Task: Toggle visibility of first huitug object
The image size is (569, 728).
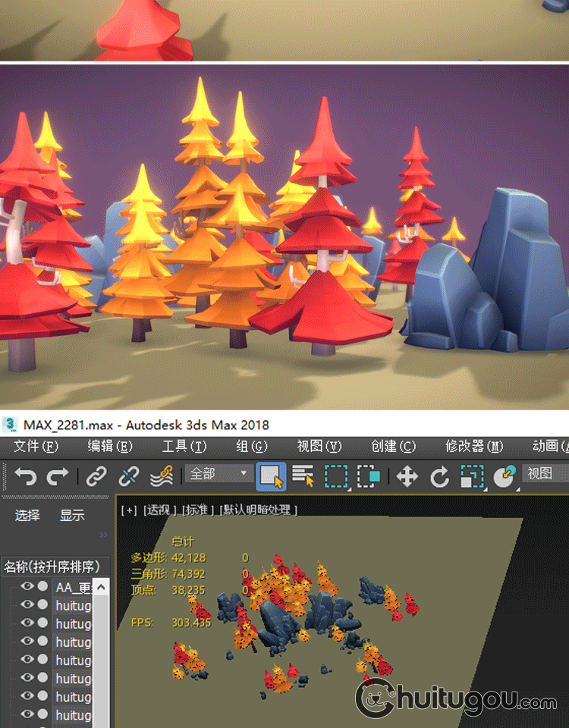Action: (27, 604)
